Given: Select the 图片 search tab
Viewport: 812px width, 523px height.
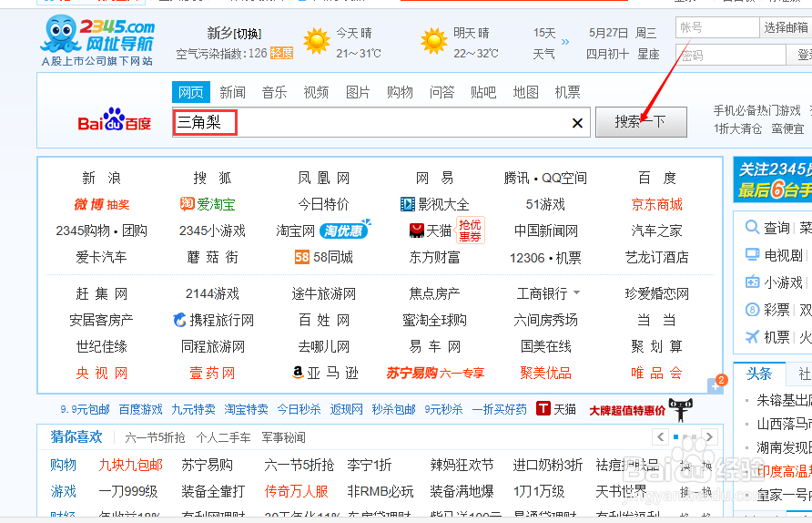Looking at the screenshot, I should (358, 92).
